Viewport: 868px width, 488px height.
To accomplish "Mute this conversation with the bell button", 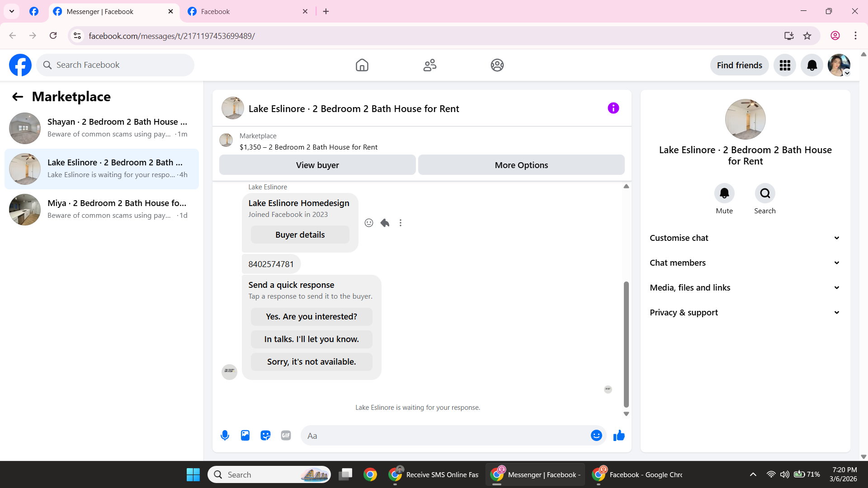I will click(x=724, y=193).
